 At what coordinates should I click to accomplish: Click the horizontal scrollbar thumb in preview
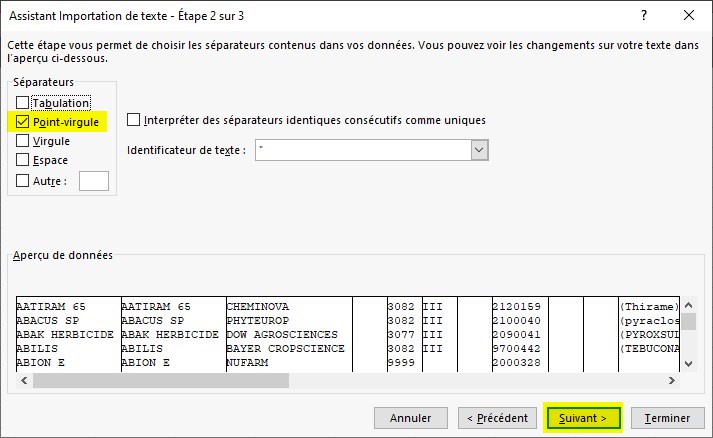160,381
